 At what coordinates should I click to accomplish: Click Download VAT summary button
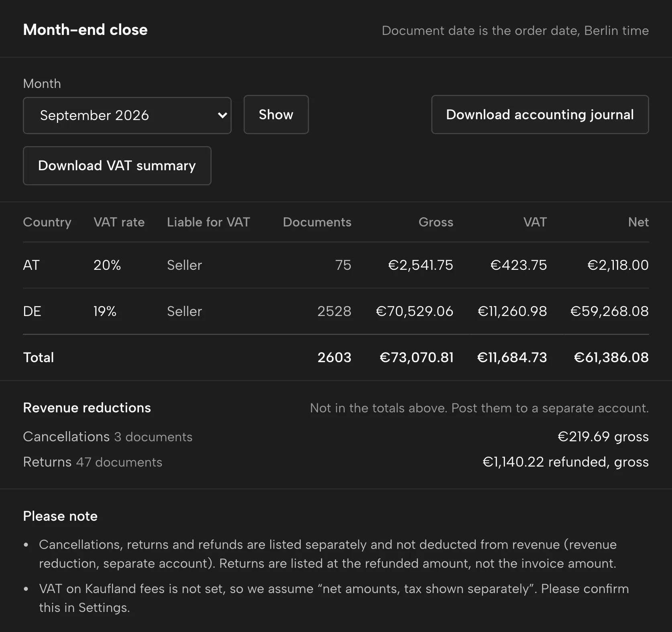click(x=117, y=165)
